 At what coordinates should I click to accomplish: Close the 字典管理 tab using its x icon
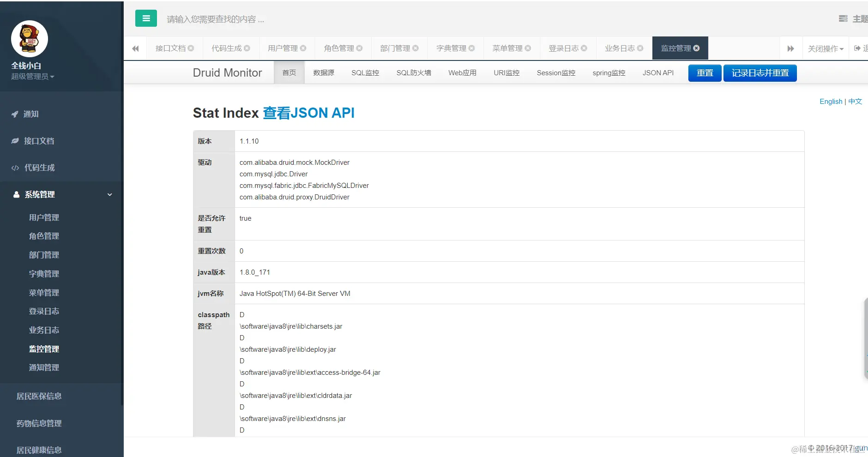click(x=472, y=48)
